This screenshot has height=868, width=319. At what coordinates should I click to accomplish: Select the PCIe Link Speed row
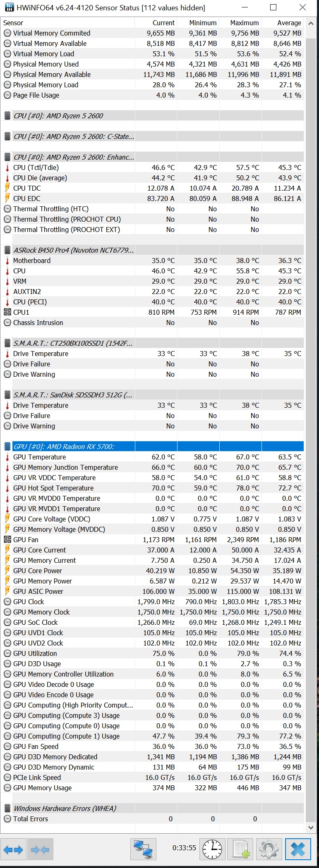coord(152,777)
